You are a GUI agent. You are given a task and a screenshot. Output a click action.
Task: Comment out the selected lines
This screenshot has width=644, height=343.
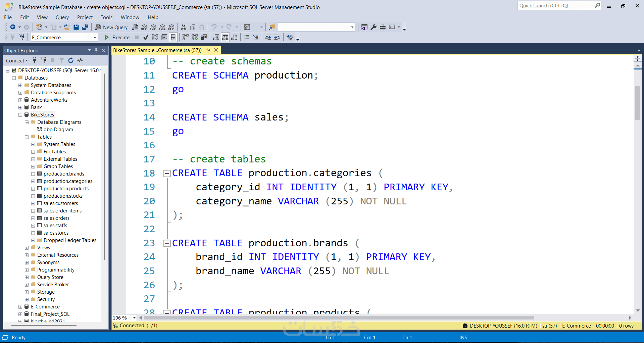point(247,37)
